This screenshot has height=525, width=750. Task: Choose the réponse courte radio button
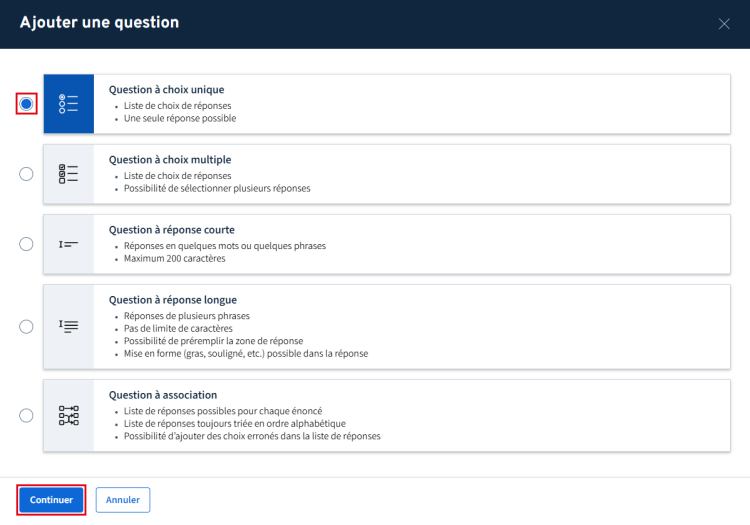(x=27, y=244)
